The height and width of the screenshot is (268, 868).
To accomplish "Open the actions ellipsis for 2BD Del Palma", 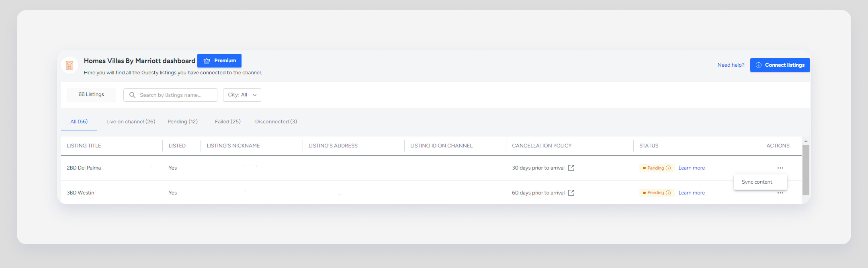I will [780, 168].
